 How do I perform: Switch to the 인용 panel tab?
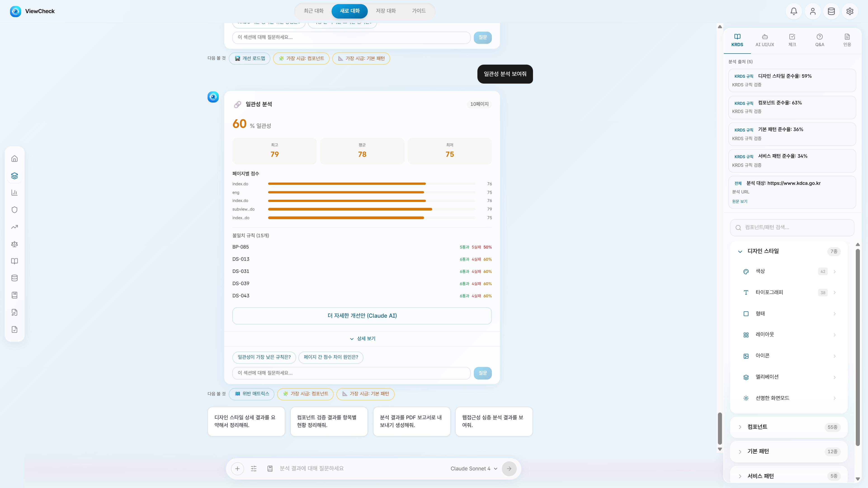[x=847, y=40]
